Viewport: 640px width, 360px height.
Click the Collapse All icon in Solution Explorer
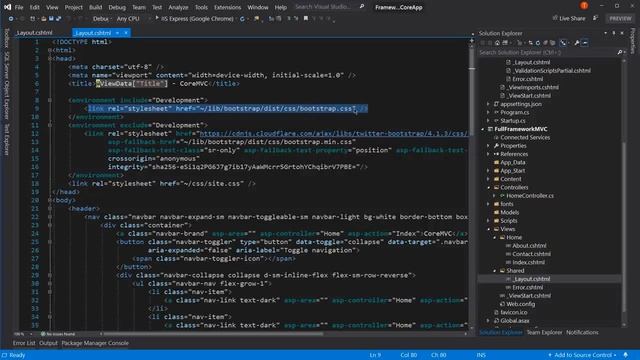click(x=545, y=43)
